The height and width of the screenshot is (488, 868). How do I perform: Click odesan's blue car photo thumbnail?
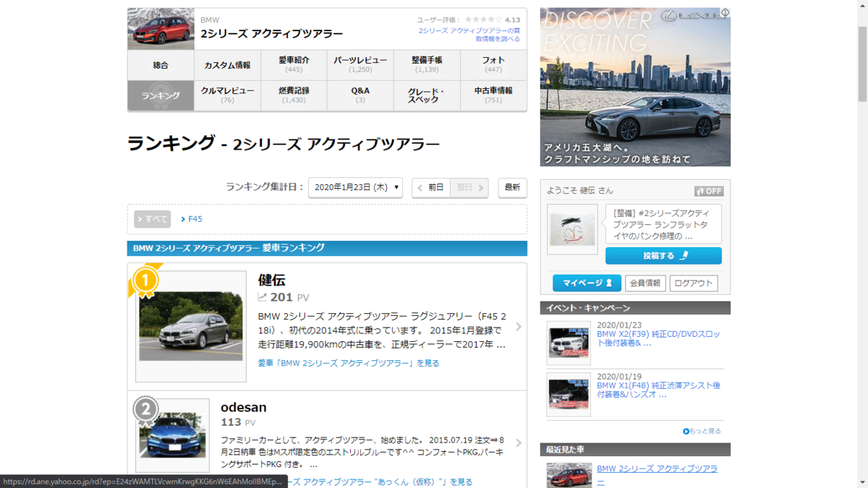tap(172, 435)
